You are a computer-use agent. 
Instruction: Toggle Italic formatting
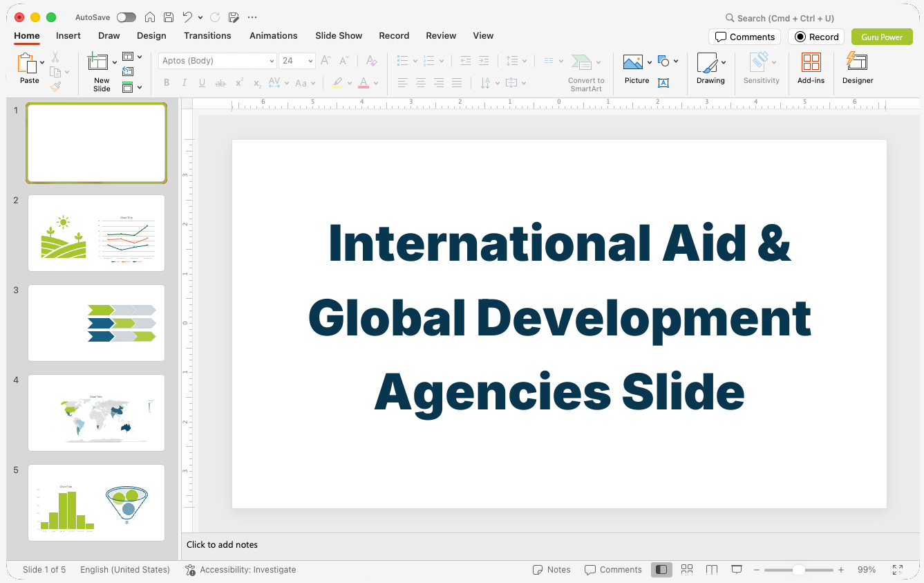pyautogui.click(x=185, y=83)
